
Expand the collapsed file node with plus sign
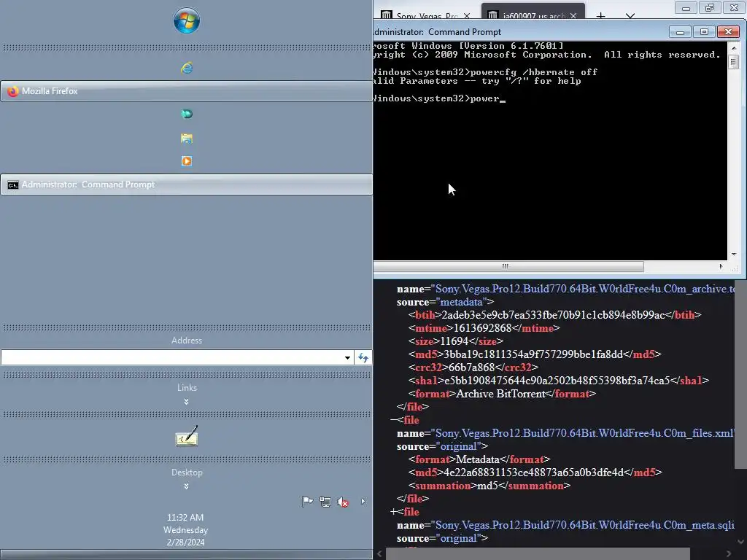[x=393, y=512]
